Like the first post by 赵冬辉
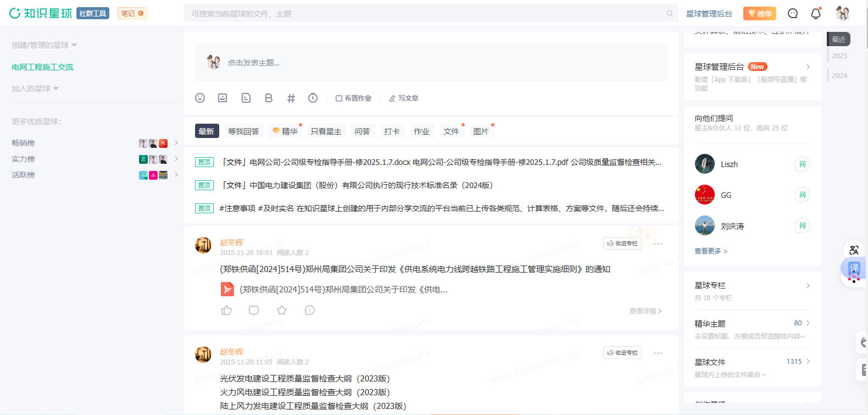 coord(226,310)
